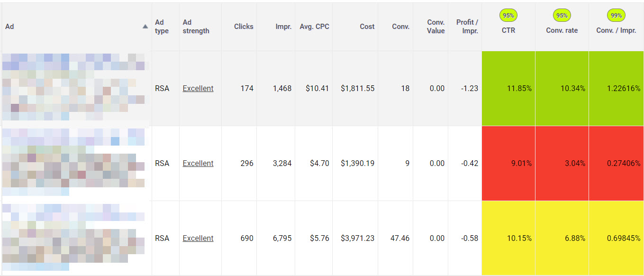This screenshot has height=276, width=644.
Task: Click the Conv. Value column header
Action: 435,27
